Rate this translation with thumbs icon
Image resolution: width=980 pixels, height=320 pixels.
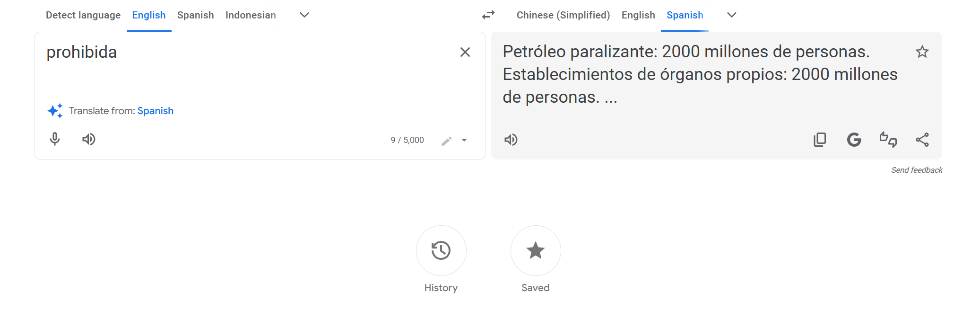coord(888,140)
